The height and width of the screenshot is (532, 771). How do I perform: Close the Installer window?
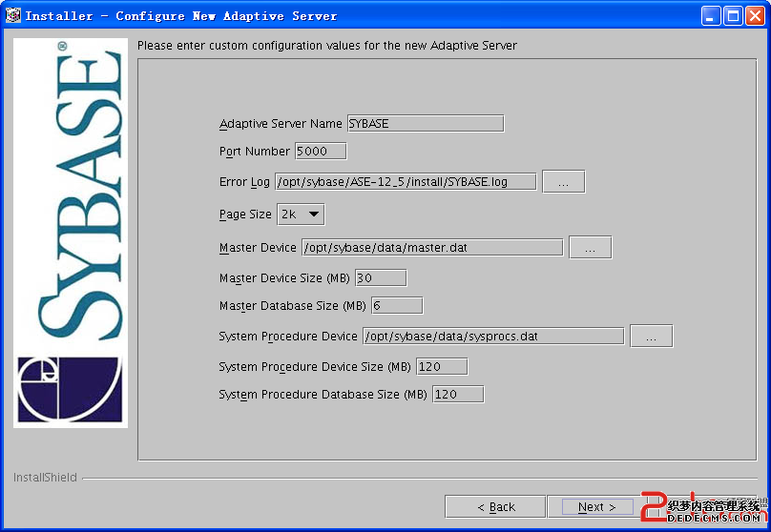[755, 15]
